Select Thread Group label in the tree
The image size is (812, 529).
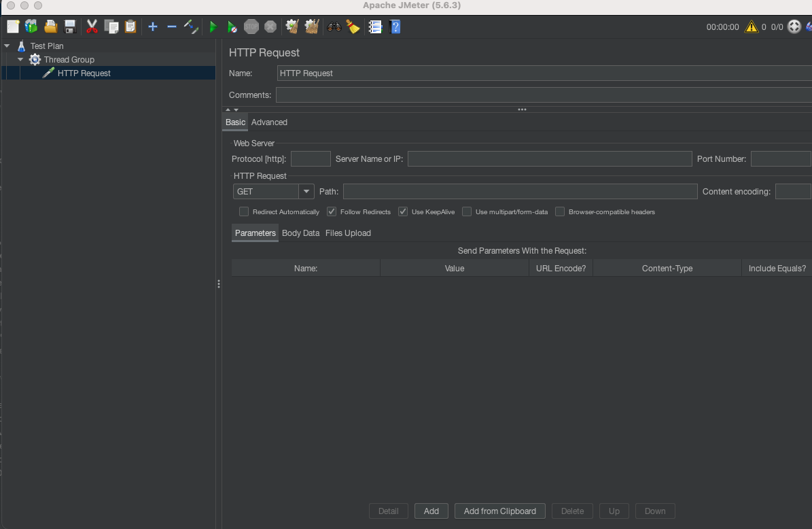pos(69,60)
